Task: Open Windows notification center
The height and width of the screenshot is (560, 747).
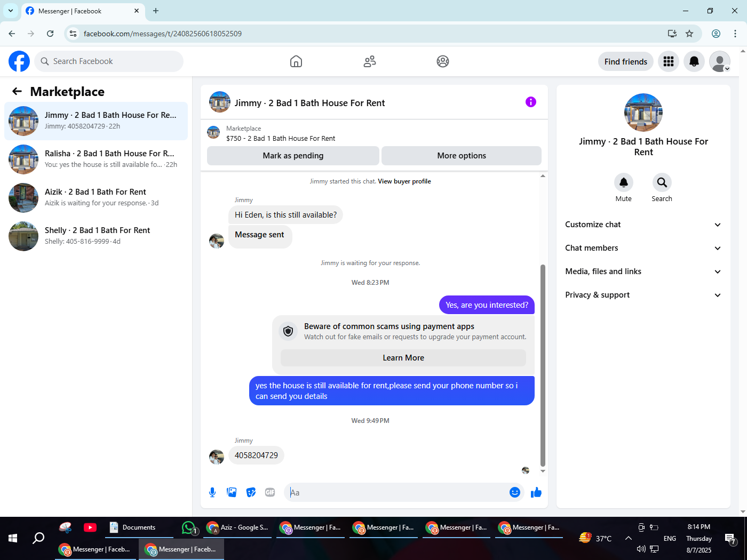Action: [730, 539]
